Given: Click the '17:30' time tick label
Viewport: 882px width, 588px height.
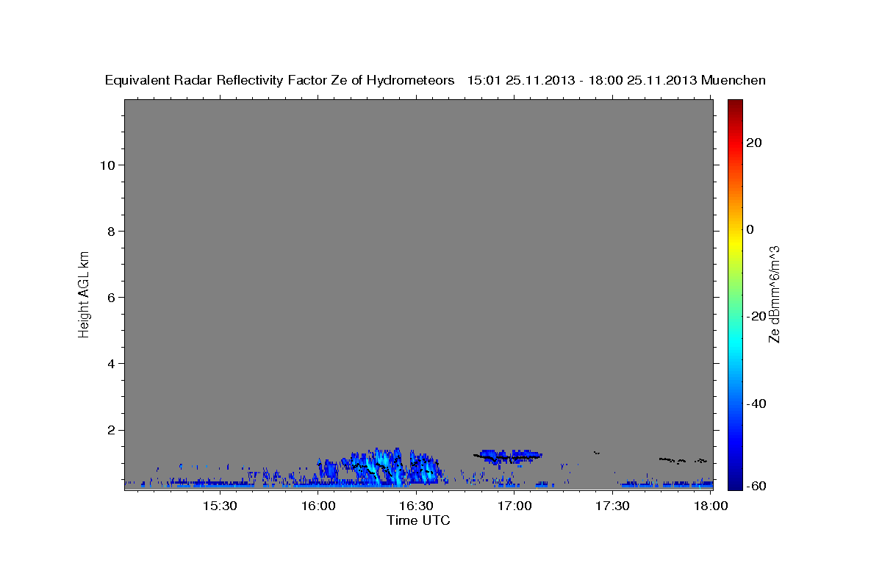Looking at the screenshot, I should tap(613, 506).
